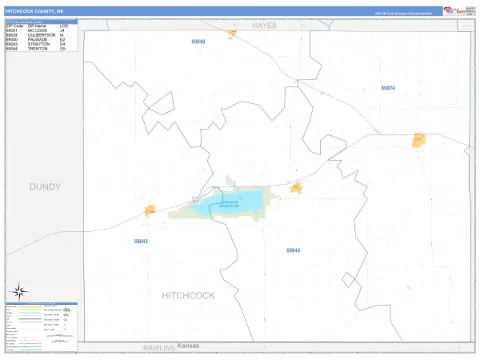
Task: Select the Stratton city marker west of the reservoir
Action: 150,211
